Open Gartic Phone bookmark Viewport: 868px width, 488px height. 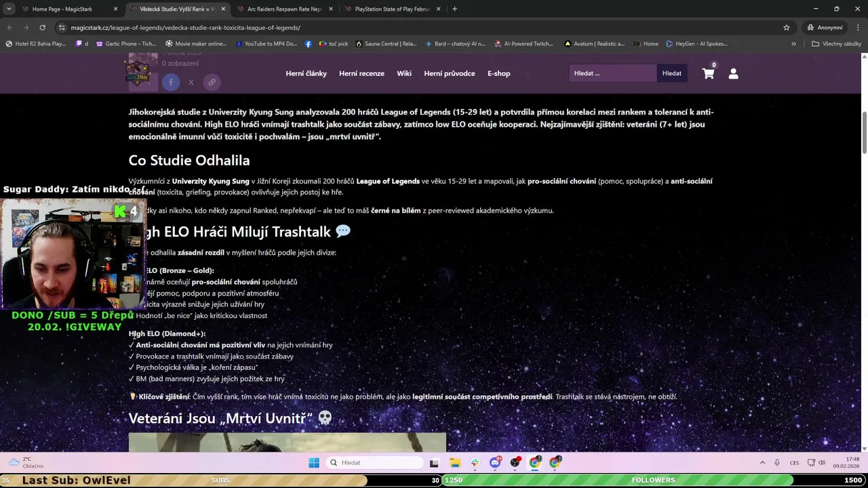127,44
